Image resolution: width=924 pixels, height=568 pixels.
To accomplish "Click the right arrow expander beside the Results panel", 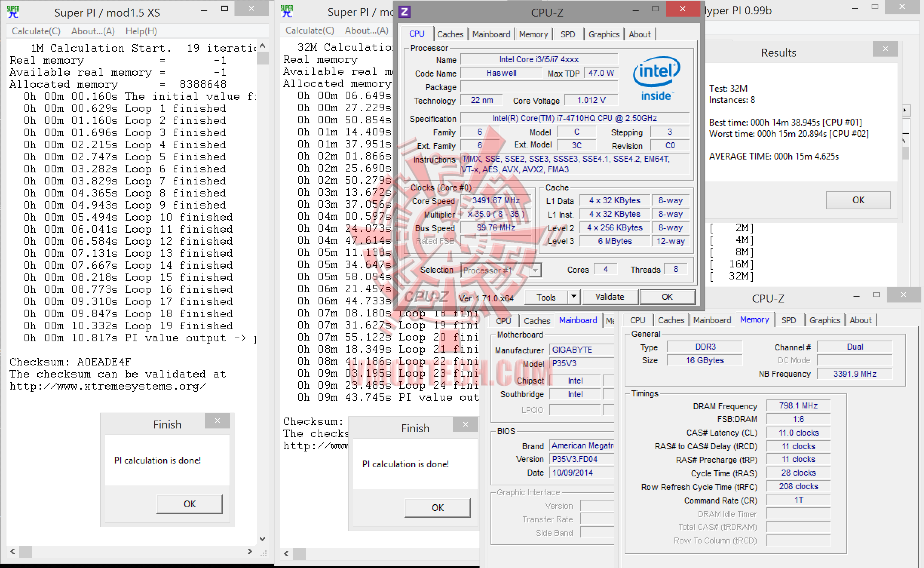I will click(x=905, y=110).
